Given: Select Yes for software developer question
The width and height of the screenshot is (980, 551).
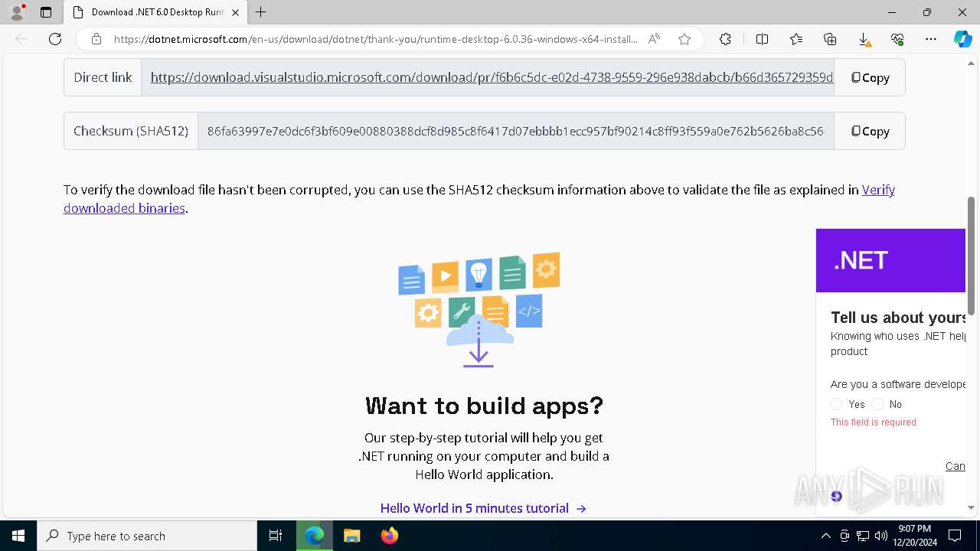Looking at the screenshot, I should pos(836,404).
